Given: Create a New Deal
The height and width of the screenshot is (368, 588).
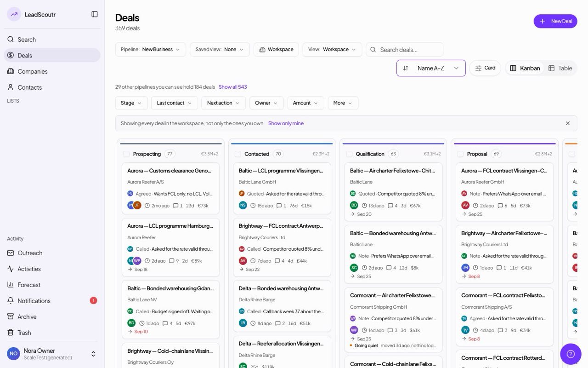Looking at the screenshot, I should 555,21.
